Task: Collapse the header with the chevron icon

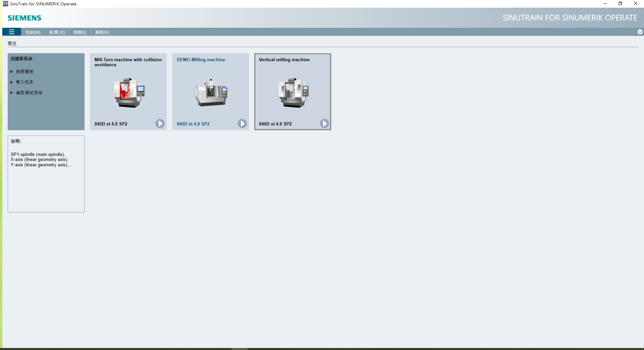Action: (640, 32)
